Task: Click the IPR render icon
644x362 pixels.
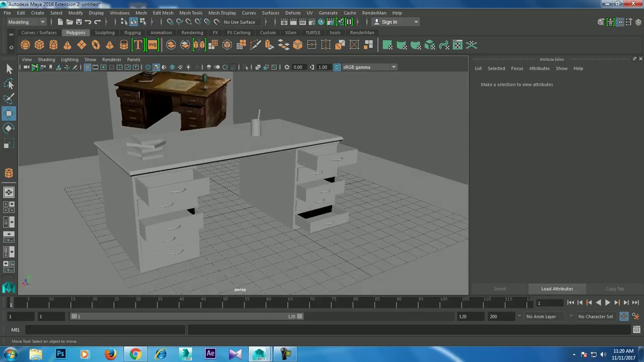Action: coord(302,22)
